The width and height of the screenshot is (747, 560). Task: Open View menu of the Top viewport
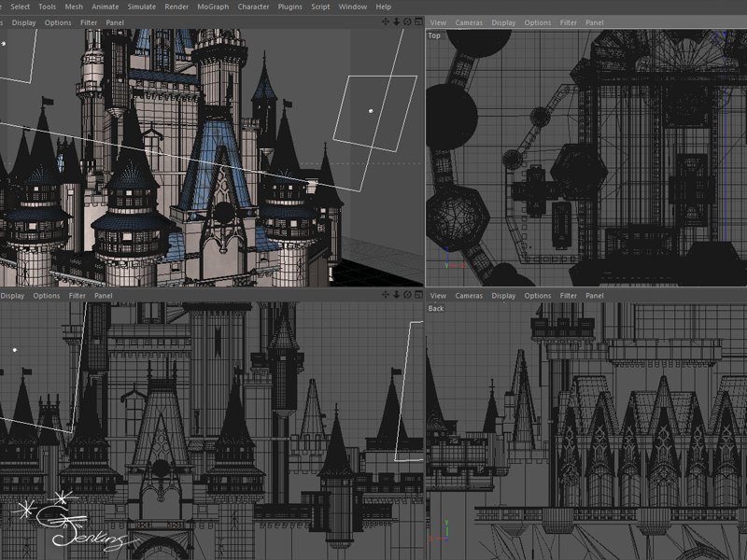point(438,22)
